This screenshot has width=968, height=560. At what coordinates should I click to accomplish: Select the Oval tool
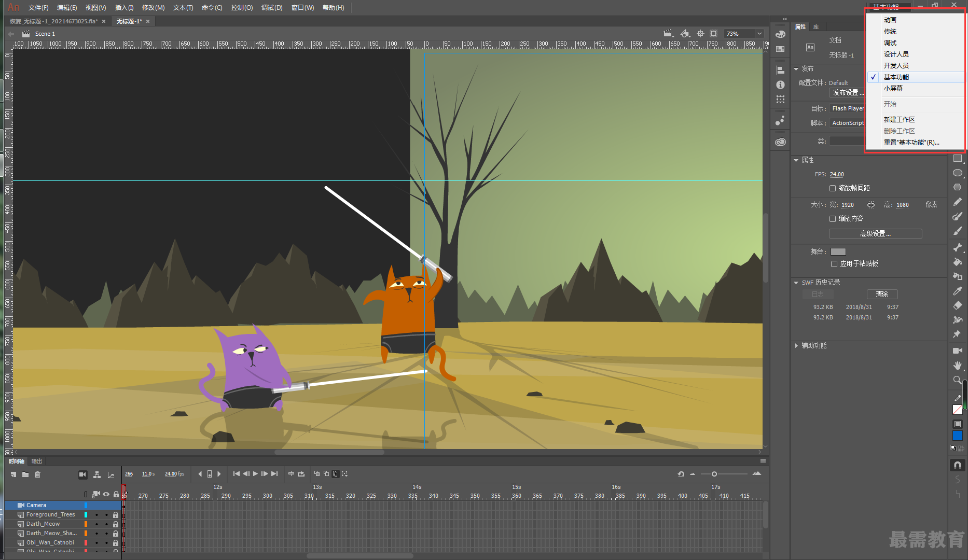(958, 173)
